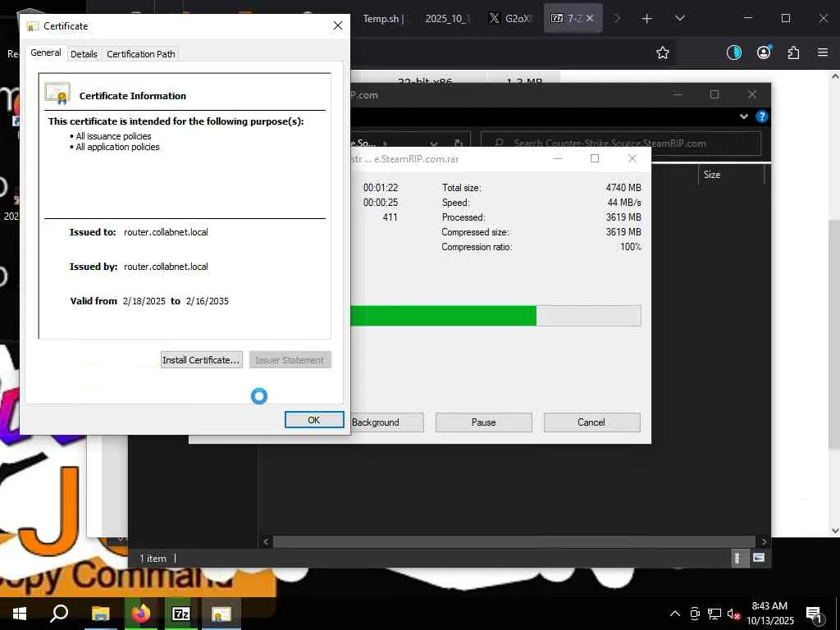Click the blue circular extension icon in Firefox toolbar
This screenshot has width=840, height=630.
(734, 52)
